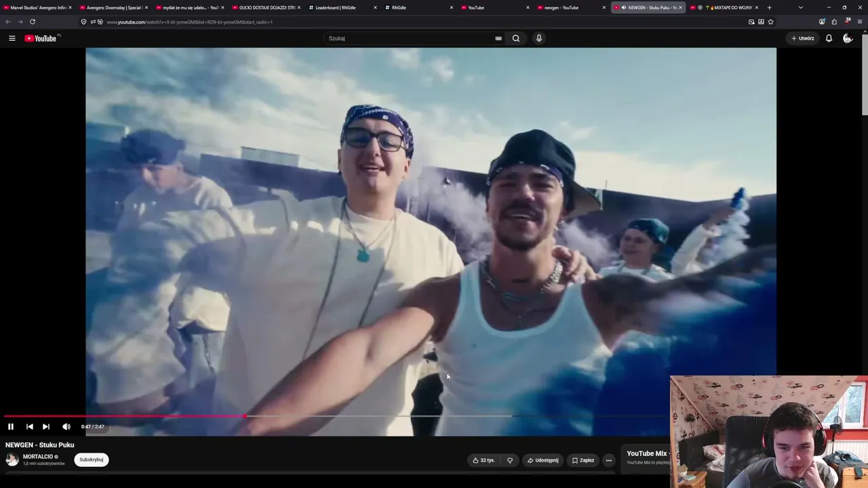Click the browser address bar URL

(189, 22)
